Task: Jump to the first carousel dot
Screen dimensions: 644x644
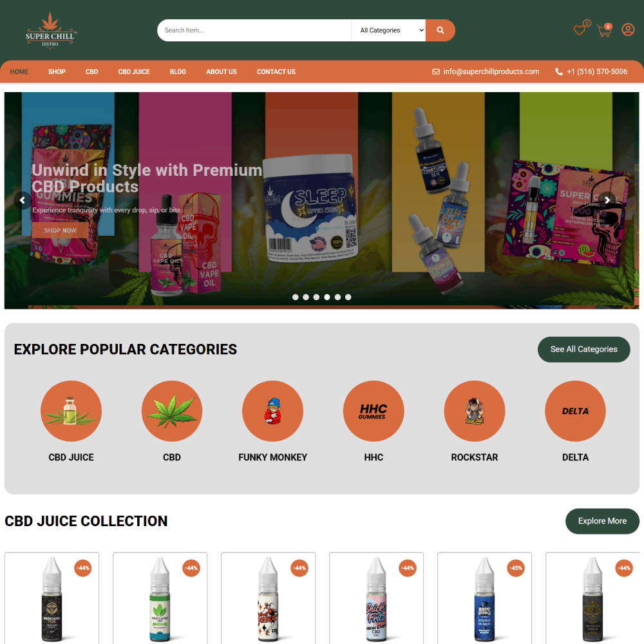Action: (x=296, y=297)
